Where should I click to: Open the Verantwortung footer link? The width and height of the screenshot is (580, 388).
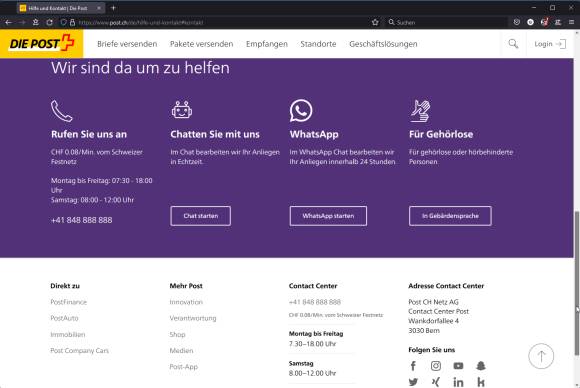pos(193,318)
